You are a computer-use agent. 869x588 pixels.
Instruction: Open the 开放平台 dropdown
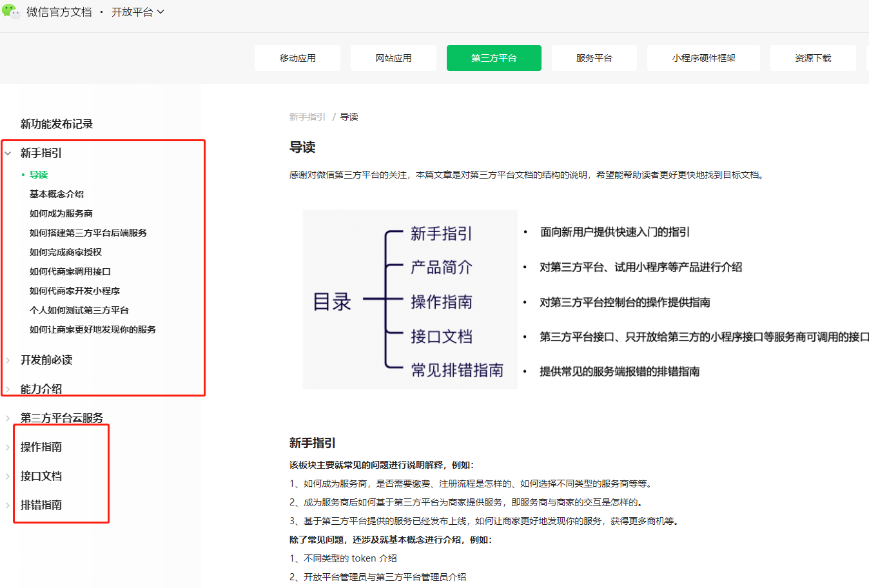tap(138, 12)
